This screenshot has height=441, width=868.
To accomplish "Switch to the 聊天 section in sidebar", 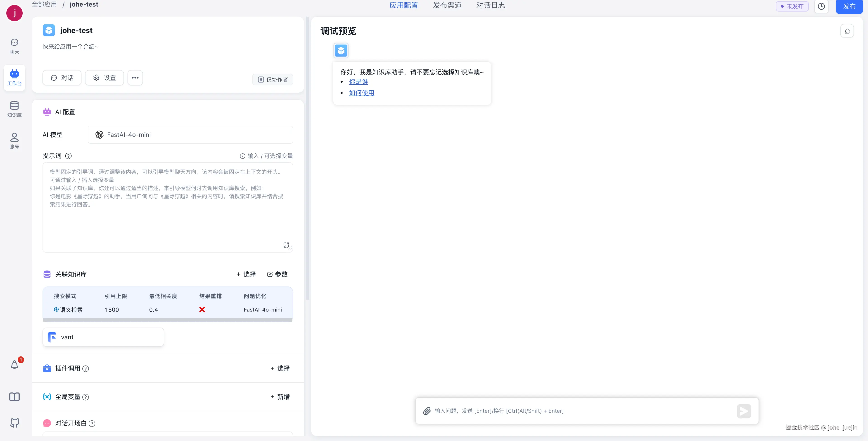I will coord(14,46).
